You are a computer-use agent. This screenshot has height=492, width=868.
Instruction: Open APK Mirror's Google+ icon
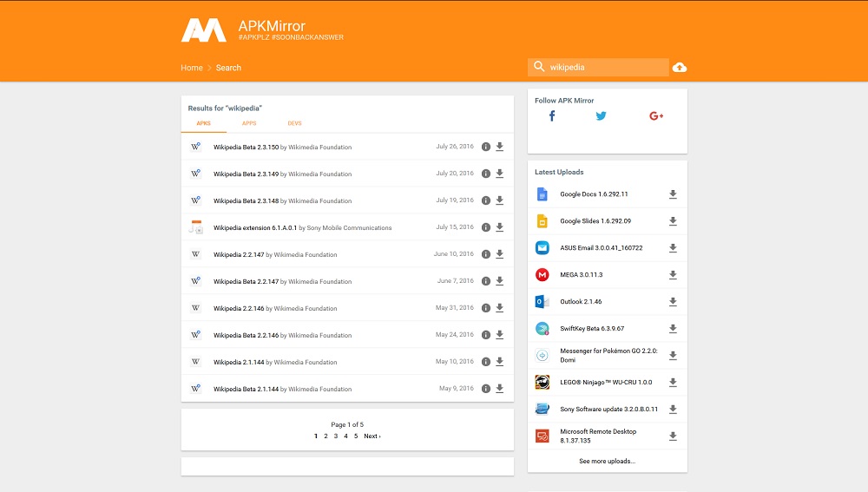click(656, 115)
